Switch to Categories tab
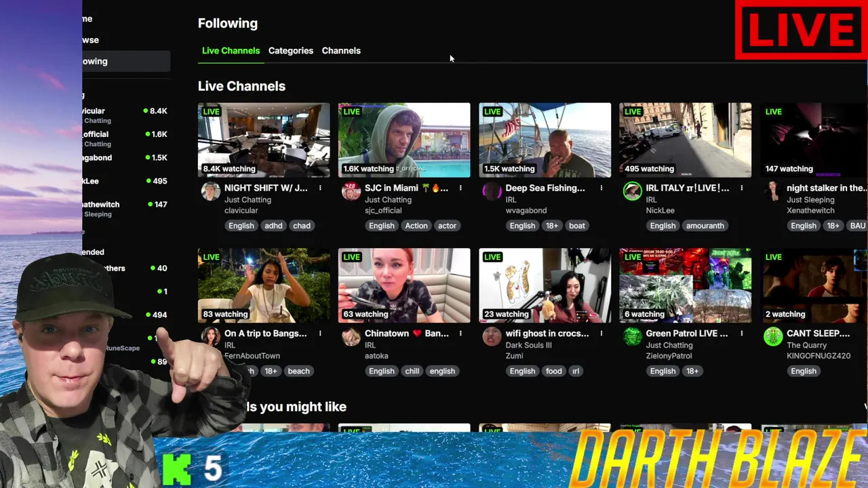The width and height of the screenshot is (868, 488). point(291,51)
